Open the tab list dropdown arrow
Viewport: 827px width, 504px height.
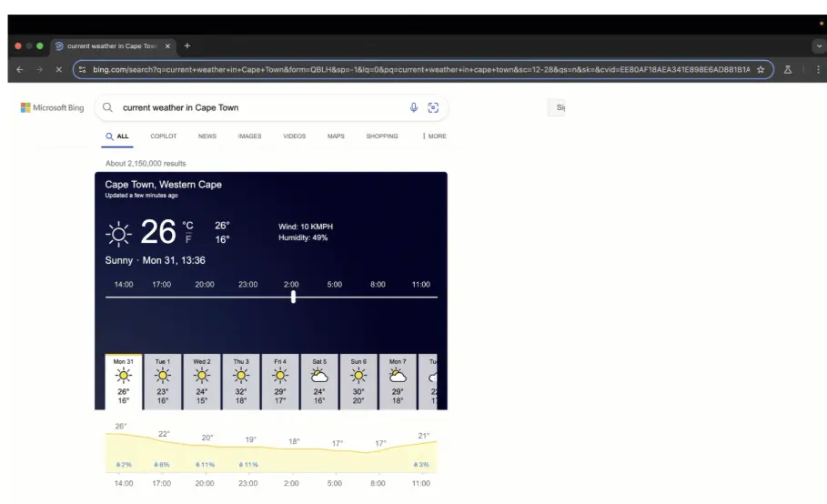point(817,45)
